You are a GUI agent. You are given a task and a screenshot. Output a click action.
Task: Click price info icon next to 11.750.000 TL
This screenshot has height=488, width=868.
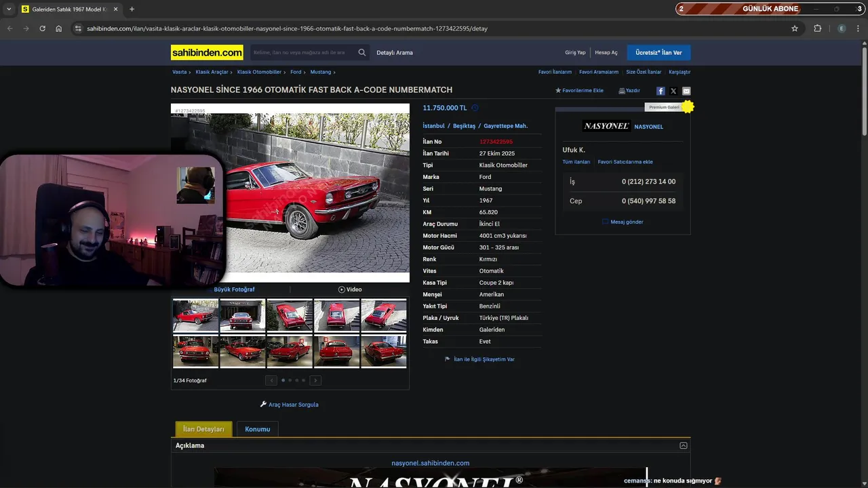tap(475, 108)
